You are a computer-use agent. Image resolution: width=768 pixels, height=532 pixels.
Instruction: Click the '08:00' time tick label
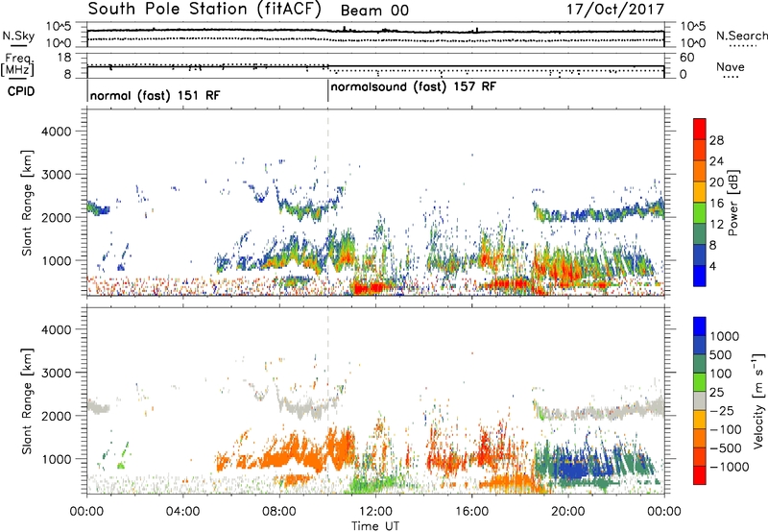(x=279, y=512)
